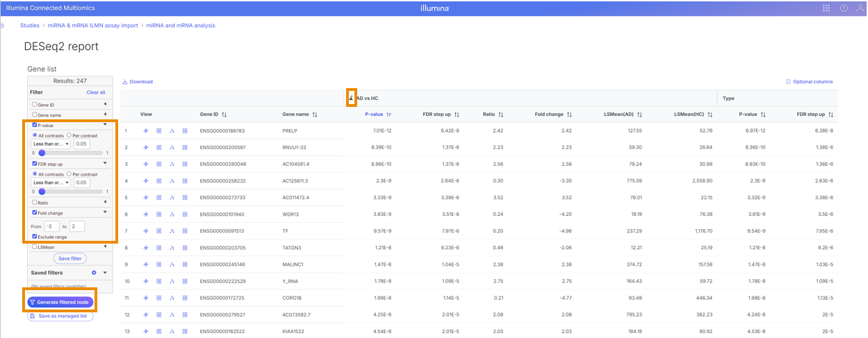
Task: Open the help question mark icon
Action: pos(844,8)
